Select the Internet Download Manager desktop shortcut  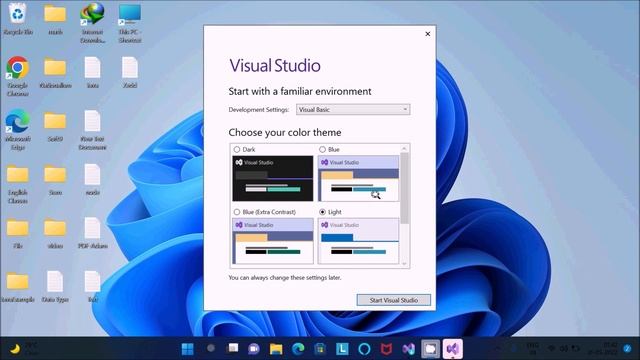pyautogui.click(x=93, y=23)
